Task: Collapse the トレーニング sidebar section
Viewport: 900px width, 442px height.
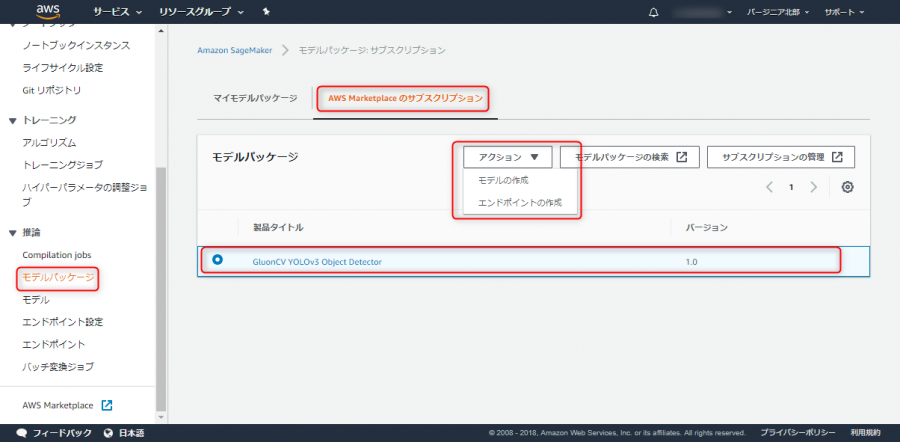Action: click(x=13, y=121)
